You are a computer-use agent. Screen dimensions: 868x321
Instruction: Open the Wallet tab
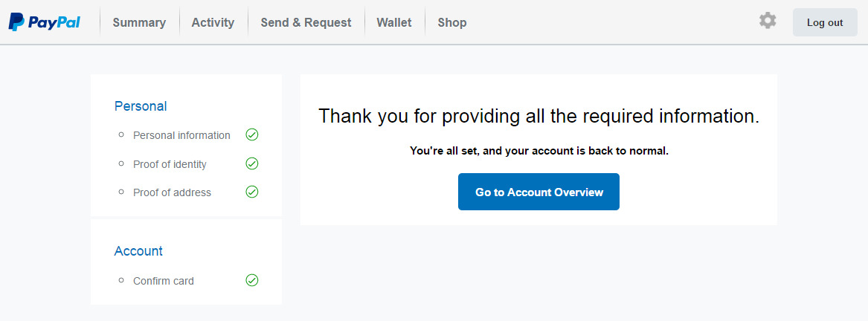394,23
